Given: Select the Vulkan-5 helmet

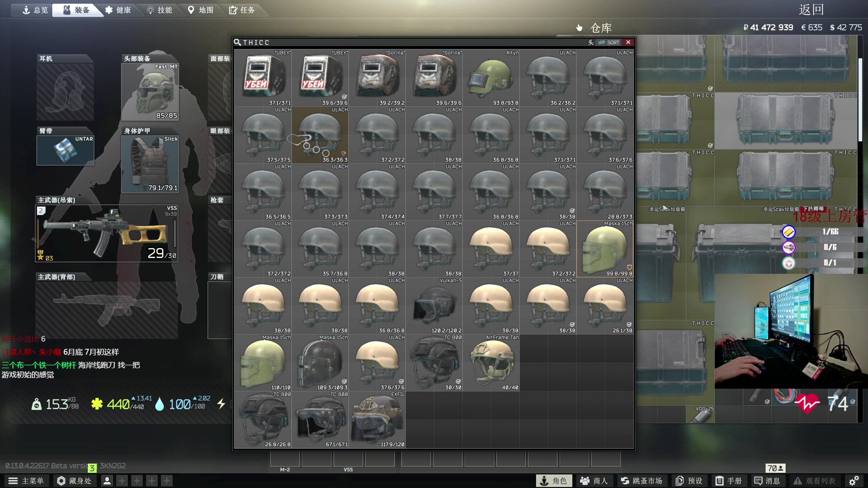Looking at the screenshot, I should 434,306.
